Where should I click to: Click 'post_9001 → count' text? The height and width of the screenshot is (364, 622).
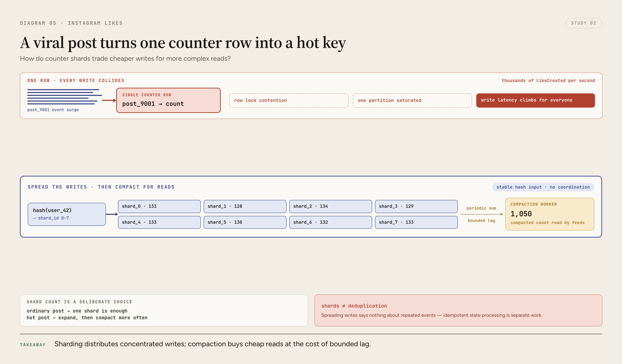pyautogui.click(x=153, y=104)
